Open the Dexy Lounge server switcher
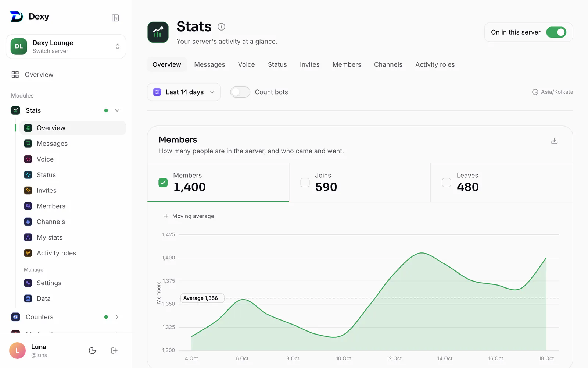This screenshot has width=588, height=368. pos(66,46)
